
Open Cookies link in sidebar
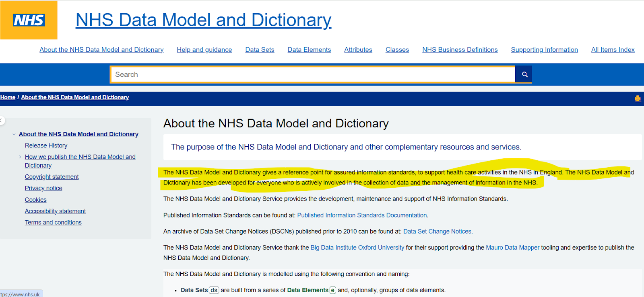point(35,200)
